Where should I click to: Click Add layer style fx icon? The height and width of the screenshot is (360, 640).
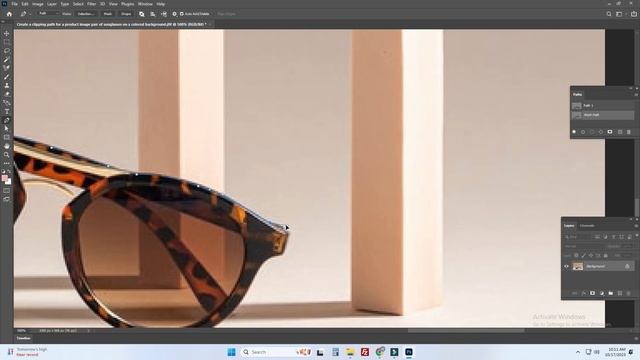pos(583,293)
